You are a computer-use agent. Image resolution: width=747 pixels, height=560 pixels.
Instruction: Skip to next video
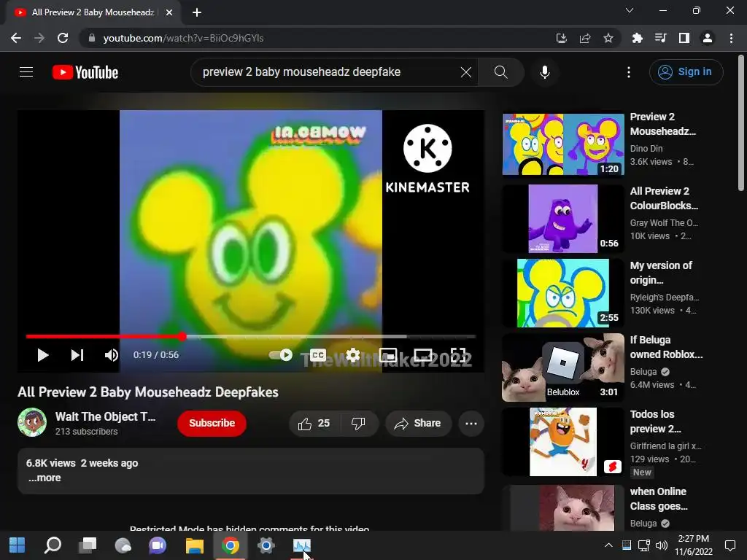pyautogui.click(x=77, y=355)
